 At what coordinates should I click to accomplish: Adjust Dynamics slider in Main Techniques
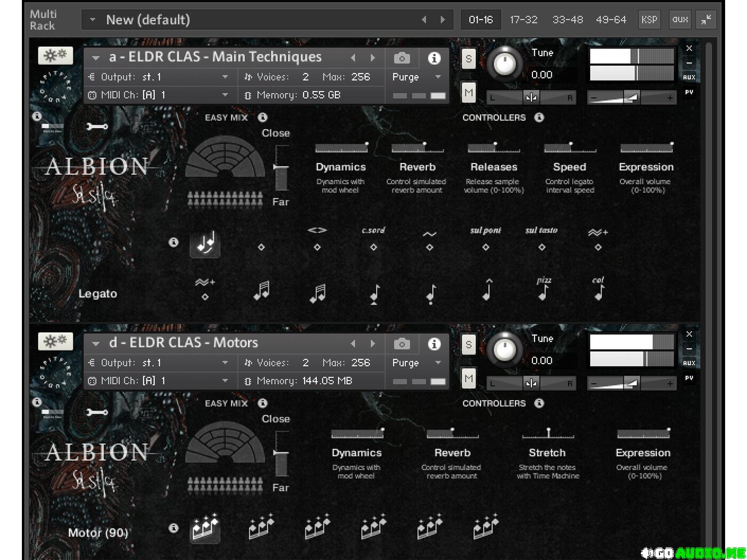click(x=341, y=148)
